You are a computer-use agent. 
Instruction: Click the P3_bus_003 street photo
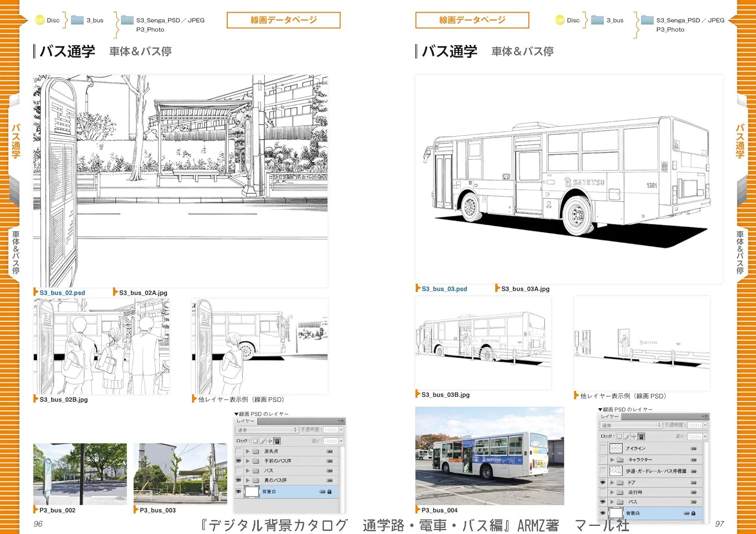[x=180, y=473]
